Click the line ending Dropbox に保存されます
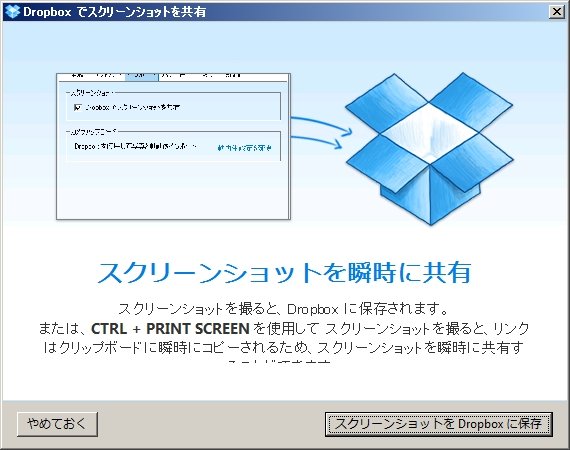 tap(284, 309)
